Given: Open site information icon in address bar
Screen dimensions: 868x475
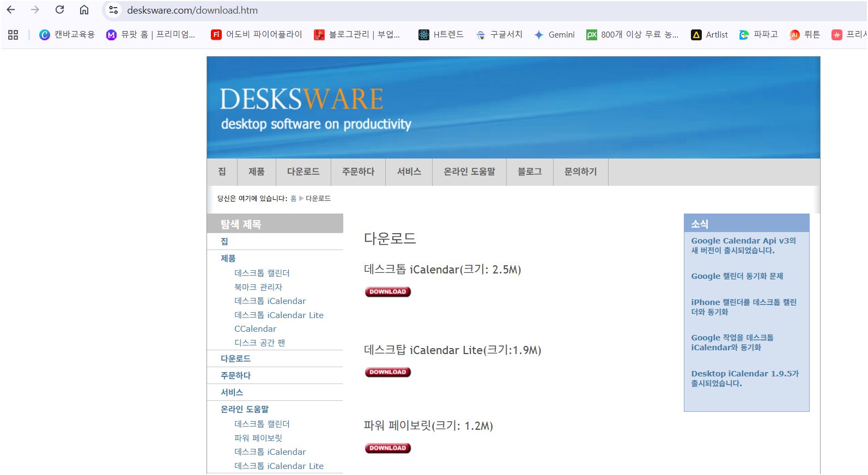Looking at the screenshot, I should (113, 10).
